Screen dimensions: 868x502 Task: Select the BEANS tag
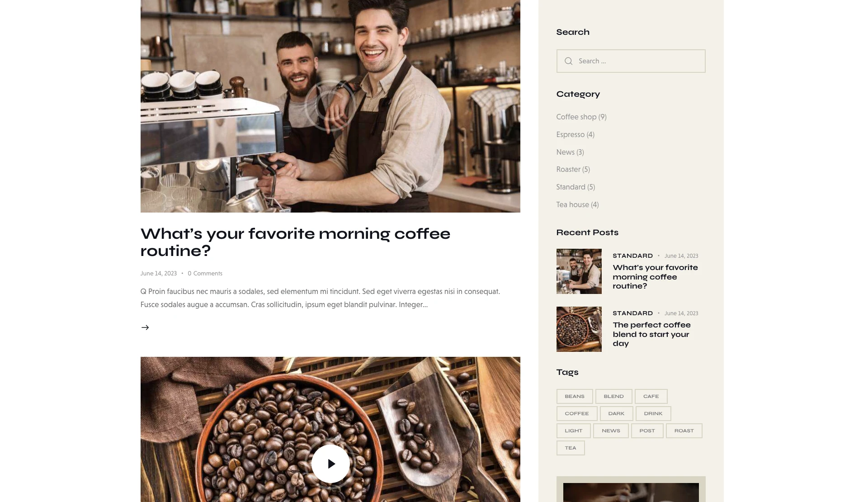pos(575,396)
